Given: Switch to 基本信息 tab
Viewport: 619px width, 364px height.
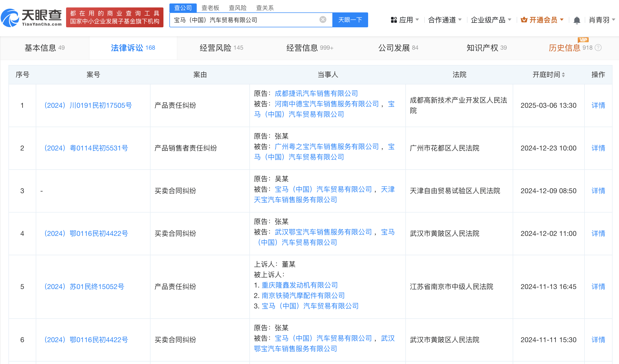Looking at the screenshot, I should (45, 48).
